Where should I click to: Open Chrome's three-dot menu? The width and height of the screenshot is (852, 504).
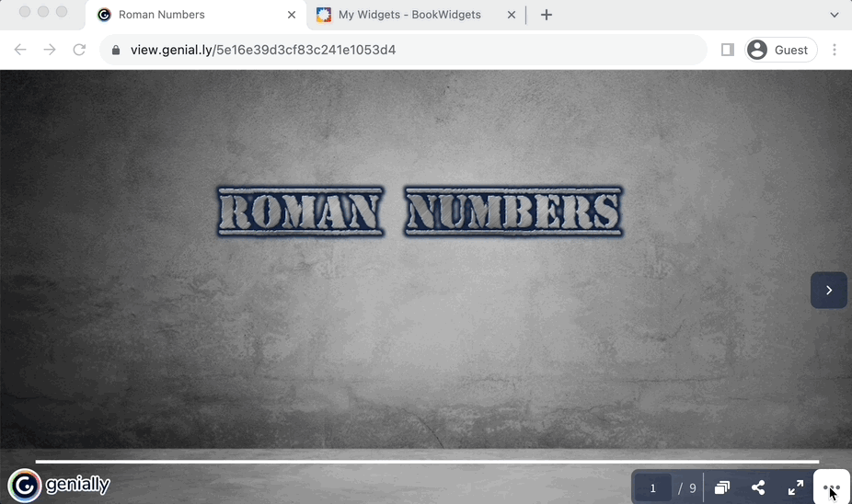coord(835,50)
